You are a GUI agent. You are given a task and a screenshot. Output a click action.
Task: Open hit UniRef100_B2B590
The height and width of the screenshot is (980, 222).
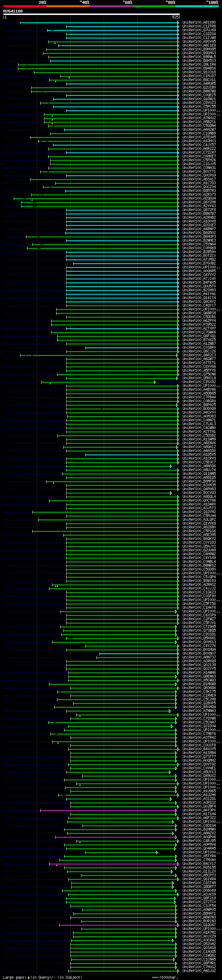tap(199, 252)
